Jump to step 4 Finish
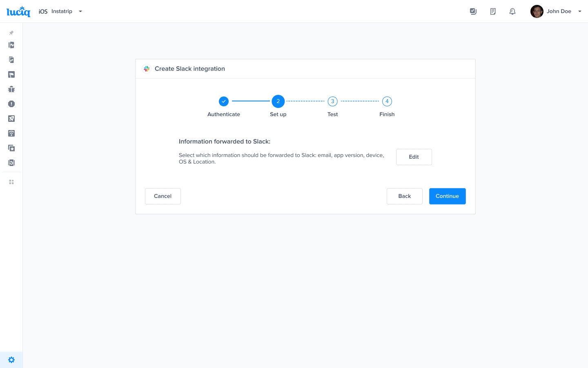588x368 pixels. point(387,101)
